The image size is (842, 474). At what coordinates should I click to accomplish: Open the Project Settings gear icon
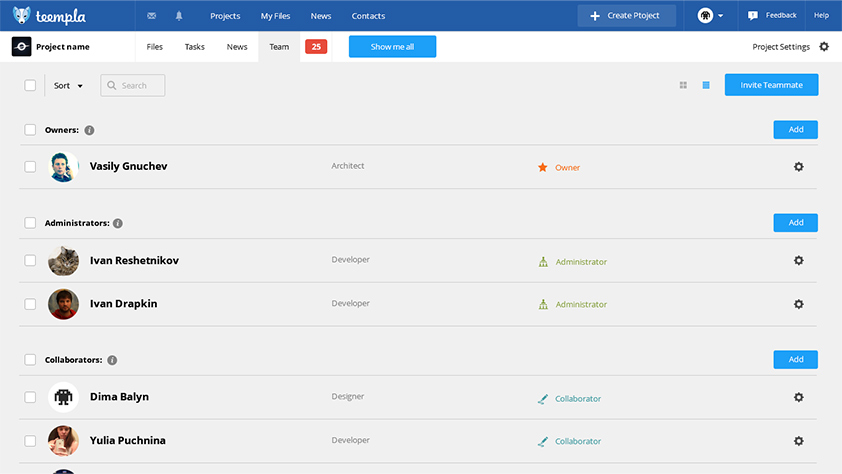[x=824, y=47]
